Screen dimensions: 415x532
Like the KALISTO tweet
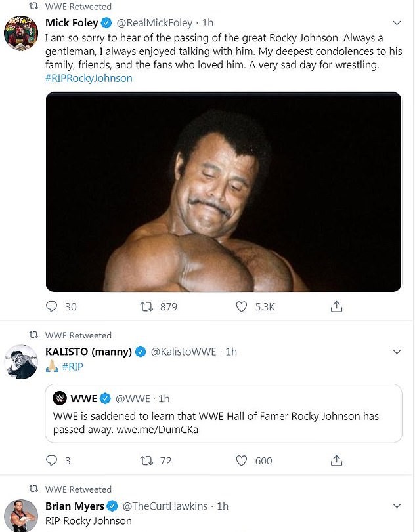click(x=242, y=460)
